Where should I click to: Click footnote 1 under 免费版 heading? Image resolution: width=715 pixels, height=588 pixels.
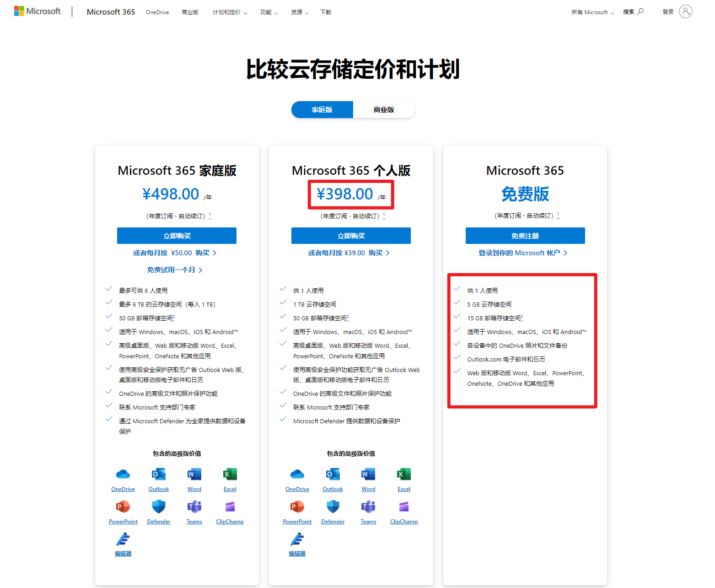[558, 215]
